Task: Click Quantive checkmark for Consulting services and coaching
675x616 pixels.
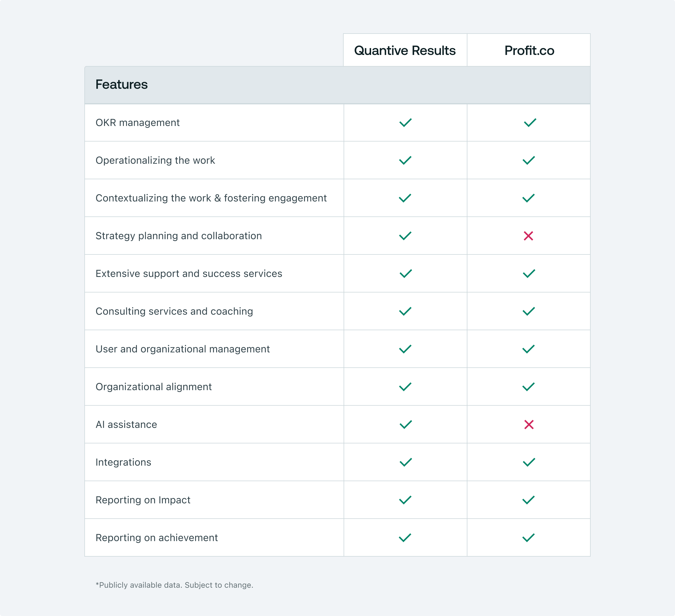Action: [405, 311]
